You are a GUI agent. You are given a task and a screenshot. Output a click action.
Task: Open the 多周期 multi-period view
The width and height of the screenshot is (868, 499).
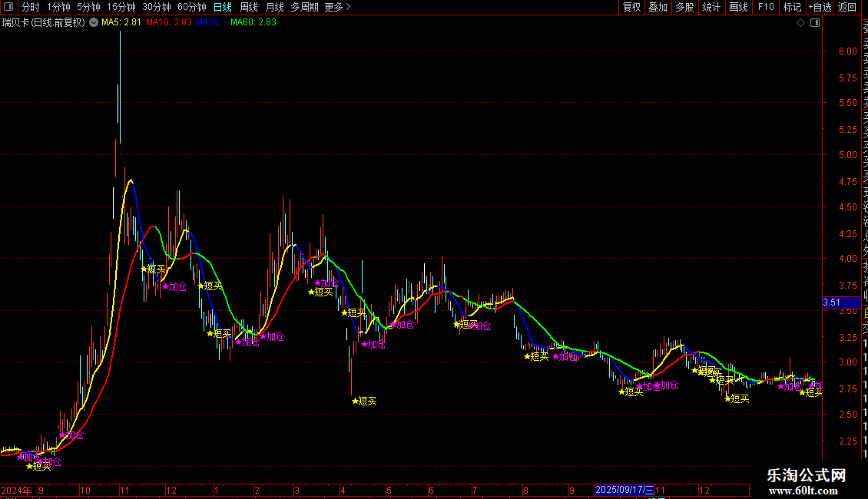tap(304, 7)
